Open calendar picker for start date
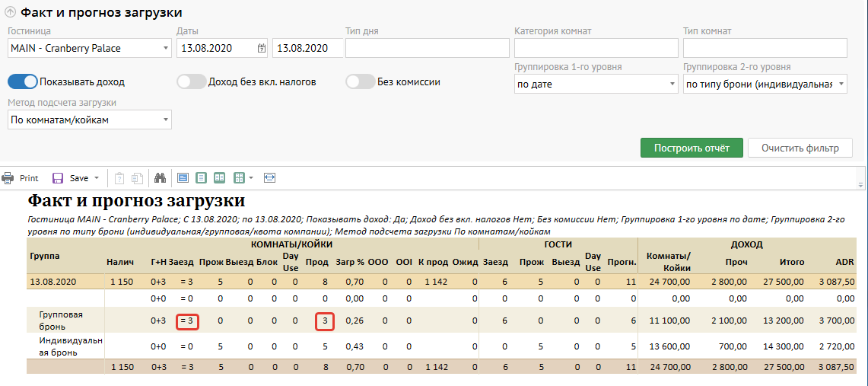 point(262,48)
